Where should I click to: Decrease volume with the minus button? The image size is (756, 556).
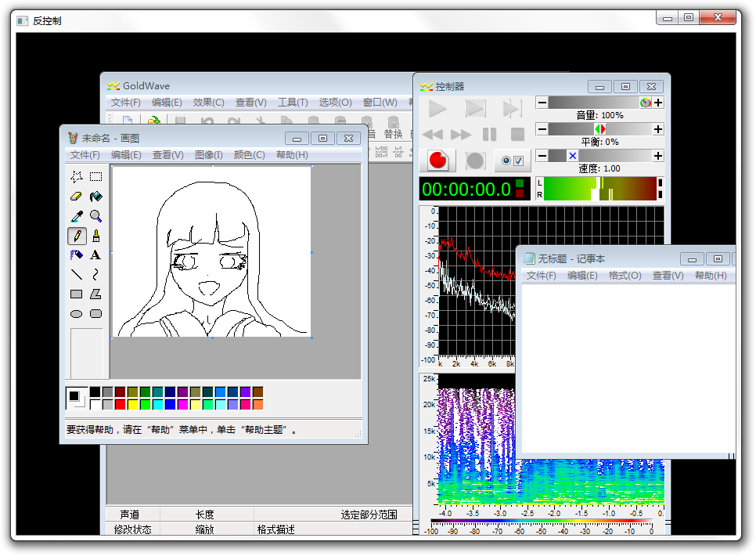(542, 103)
